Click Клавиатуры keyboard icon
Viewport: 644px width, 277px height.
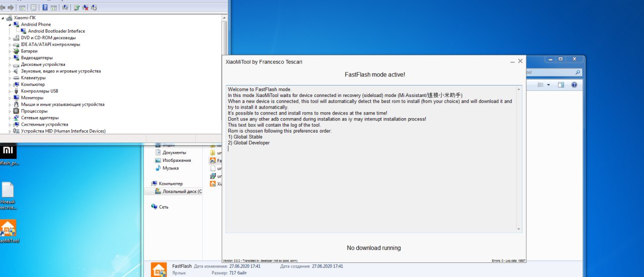point(16,78)
